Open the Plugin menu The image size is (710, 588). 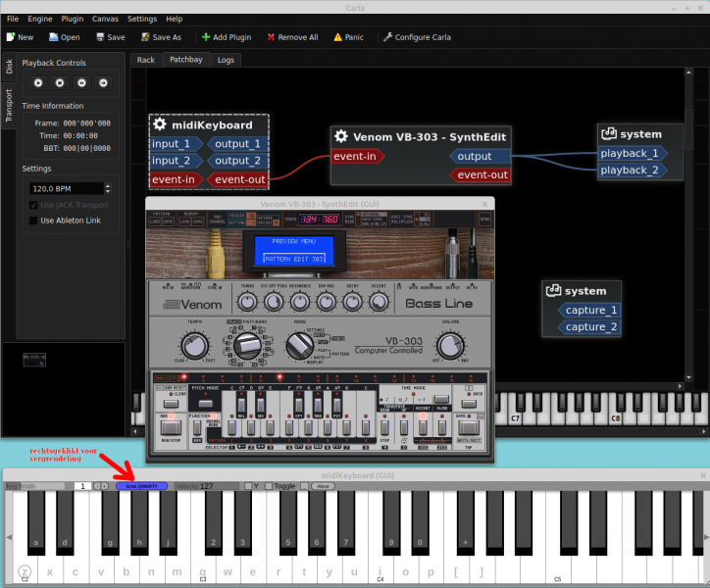coord(72,19)
